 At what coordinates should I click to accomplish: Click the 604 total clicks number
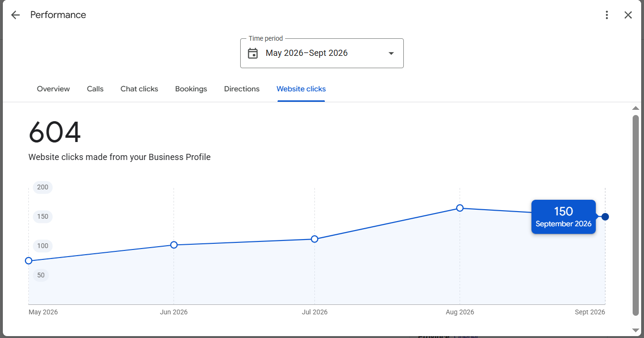click(55, 133)
